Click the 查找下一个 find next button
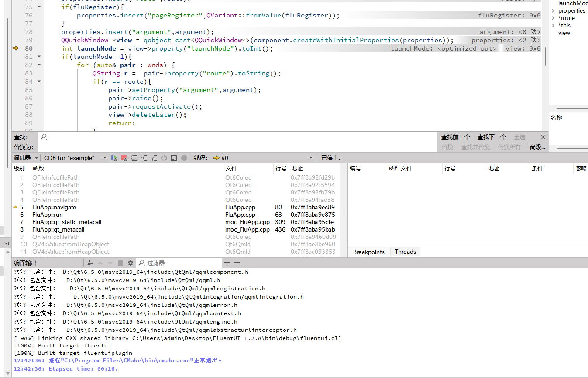The image size is (588, 378). point(491,136)
